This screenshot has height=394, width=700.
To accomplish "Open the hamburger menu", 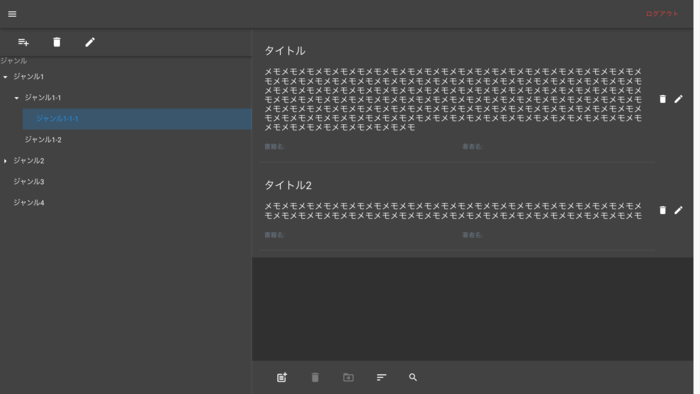I will (12, 14).
